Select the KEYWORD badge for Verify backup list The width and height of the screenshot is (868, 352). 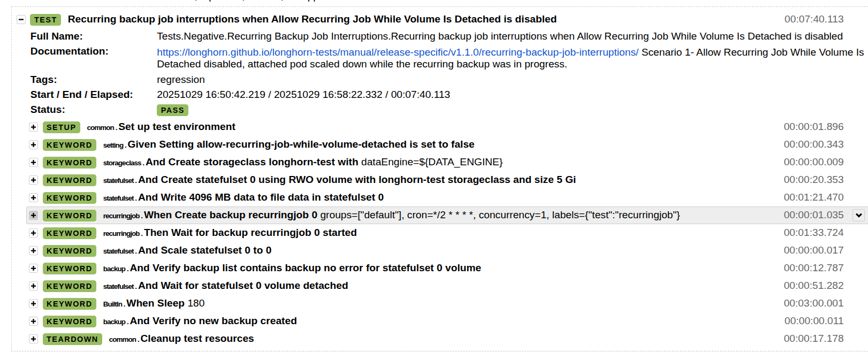[x=70, y=268]
